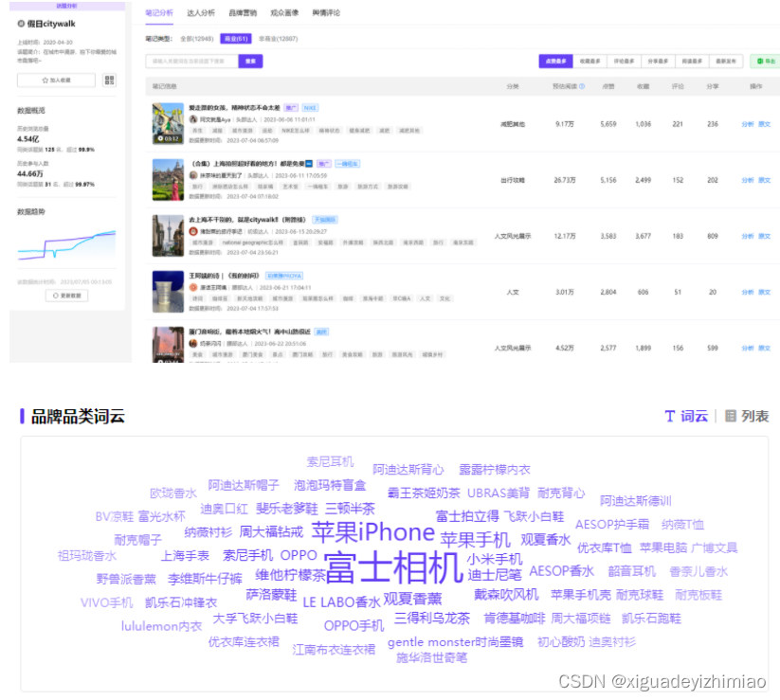Click 苹果iPhone in the word cloud

click(373, 532)
